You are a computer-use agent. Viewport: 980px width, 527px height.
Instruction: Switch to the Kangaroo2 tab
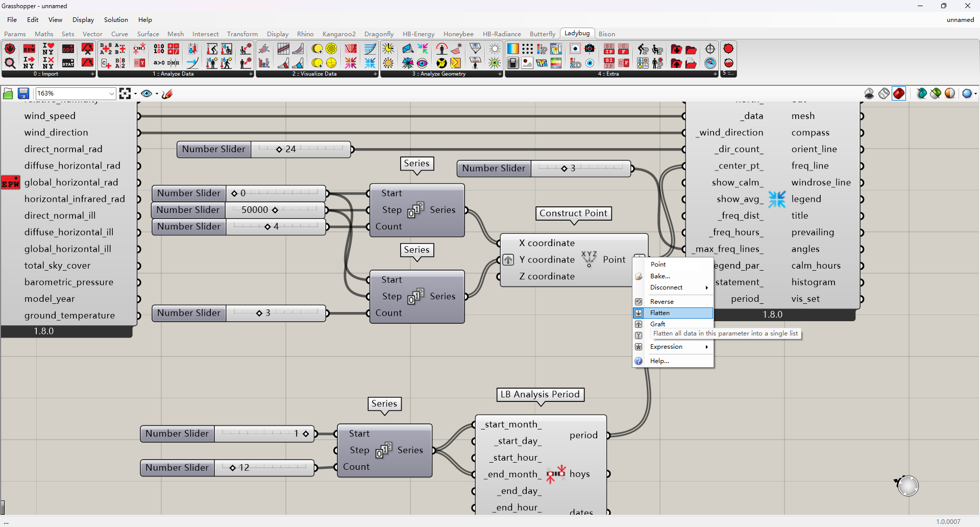click(339, 34)
